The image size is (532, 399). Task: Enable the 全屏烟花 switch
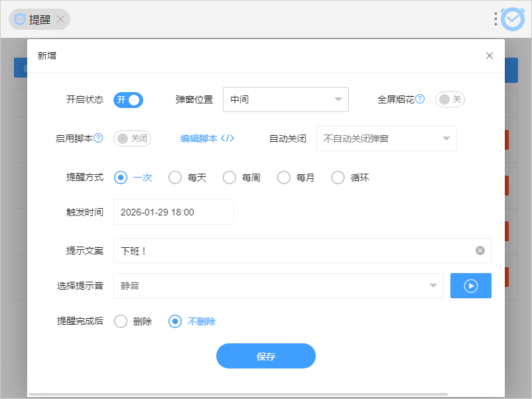click(450, 99)
